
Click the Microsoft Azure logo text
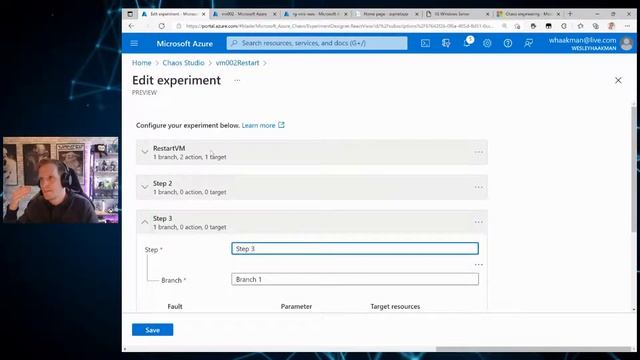[x=184, y=43]
